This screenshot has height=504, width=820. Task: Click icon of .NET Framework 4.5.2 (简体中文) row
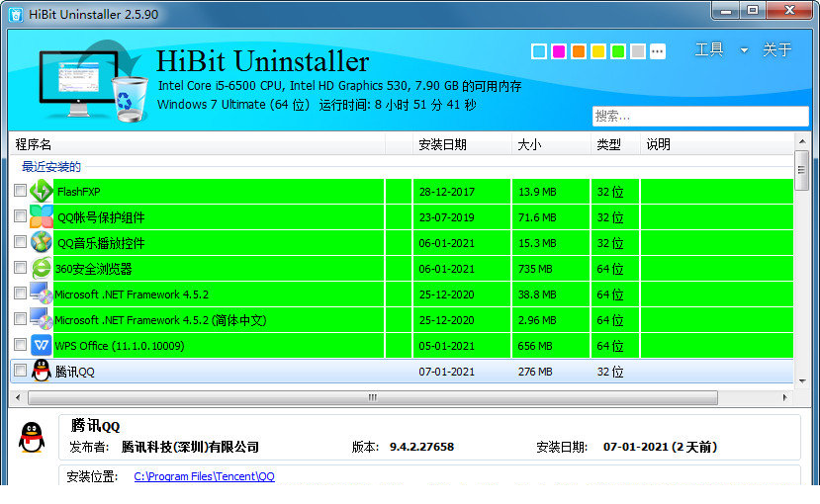click(42, 319)
